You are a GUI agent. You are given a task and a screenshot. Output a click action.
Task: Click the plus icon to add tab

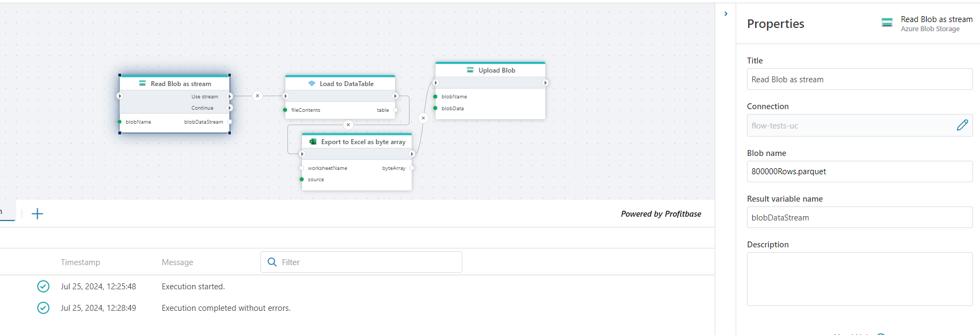37,214
